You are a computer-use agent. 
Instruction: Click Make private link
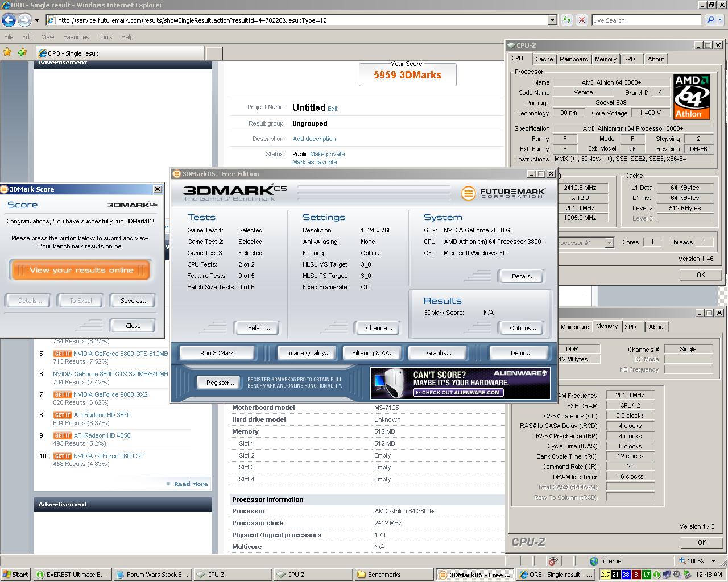pos(327,154)
